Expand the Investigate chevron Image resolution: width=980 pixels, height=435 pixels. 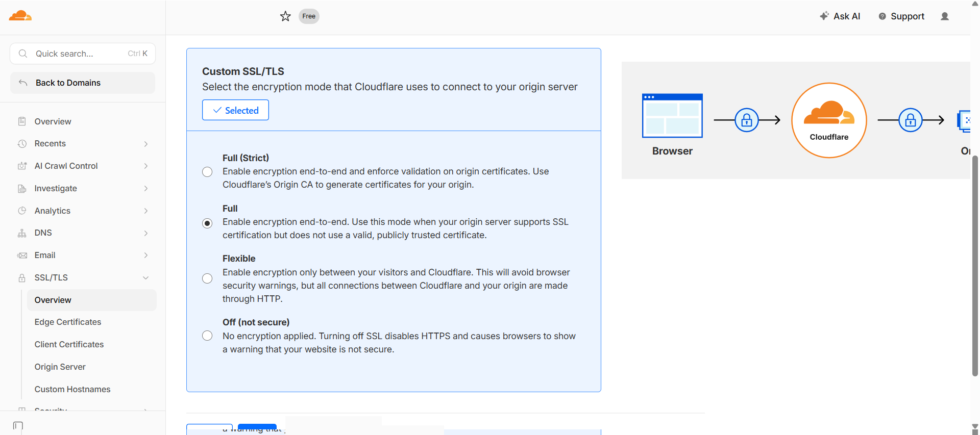click(x=146, y=188)
